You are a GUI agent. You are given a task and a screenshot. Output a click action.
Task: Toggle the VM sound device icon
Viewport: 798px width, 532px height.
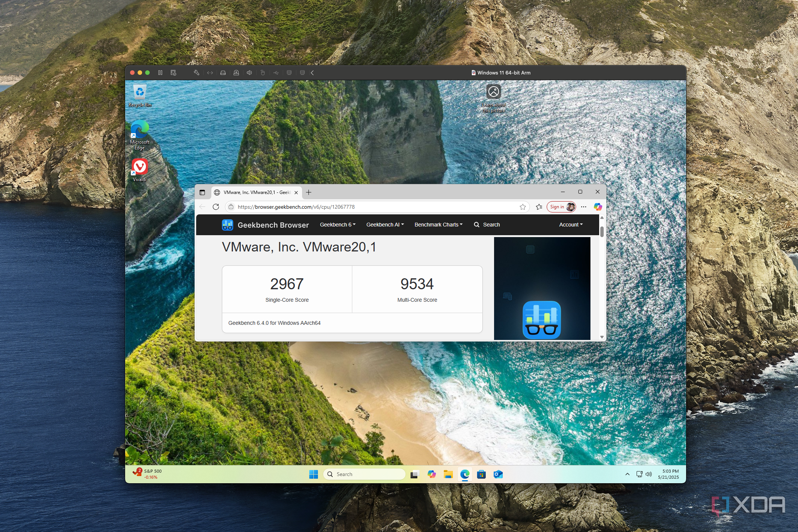(249, 73)
